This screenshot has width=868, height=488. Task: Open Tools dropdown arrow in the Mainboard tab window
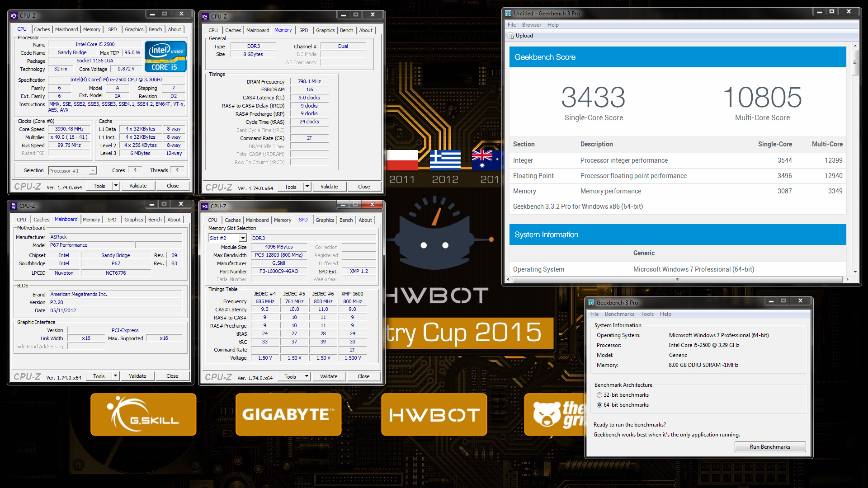115,376
